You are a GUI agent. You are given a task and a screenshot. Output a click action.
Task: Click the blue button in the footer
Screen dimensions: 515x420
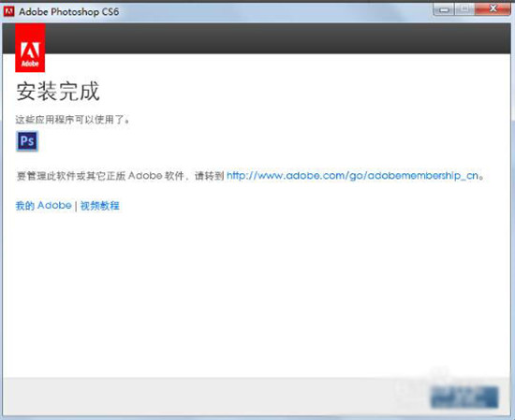click(464, 397)
